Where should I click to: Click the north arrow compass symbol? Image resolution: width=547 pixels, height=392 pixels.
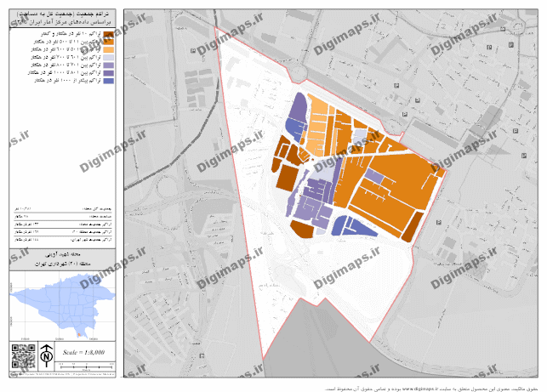click(x=47, y=356)
